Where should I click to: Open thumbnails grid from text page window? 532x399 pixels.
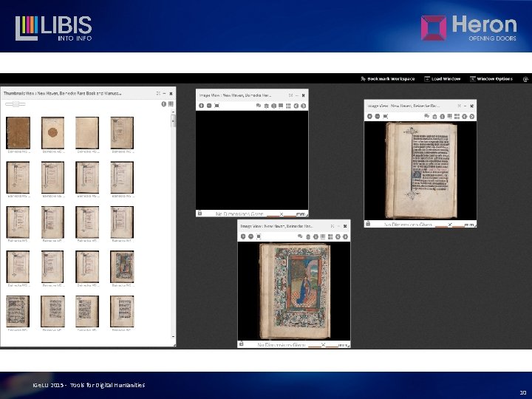point(457,117)
